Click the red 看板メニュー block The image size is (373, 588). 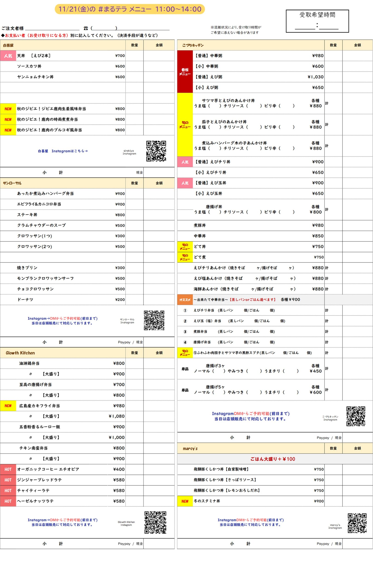tap(185, 71)
